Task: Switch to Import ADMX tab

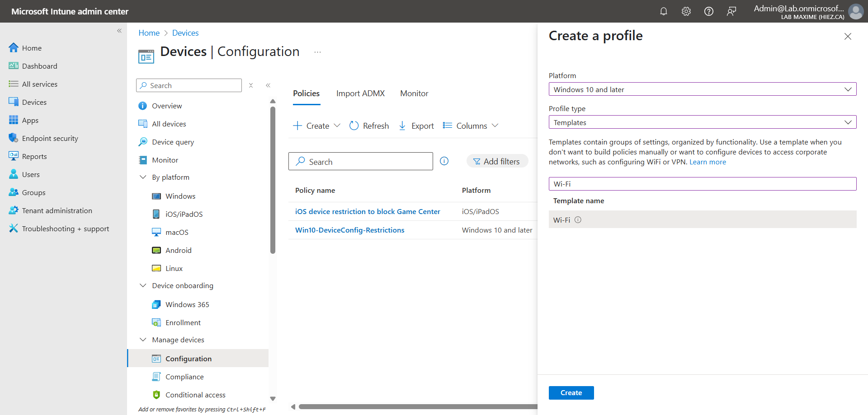Action: coord(360,93)
